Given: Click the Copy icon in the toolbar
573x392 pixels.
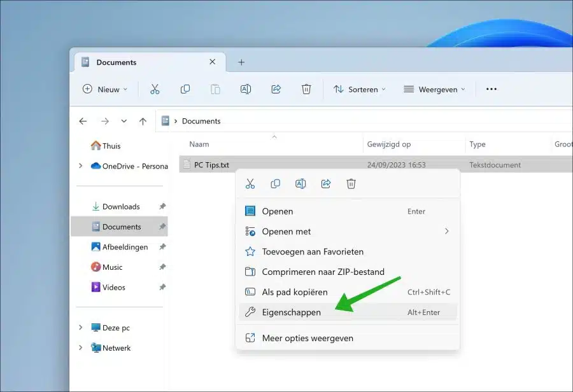Looking at the screenshot, I should pyautogui.click(x=185, y=89).
